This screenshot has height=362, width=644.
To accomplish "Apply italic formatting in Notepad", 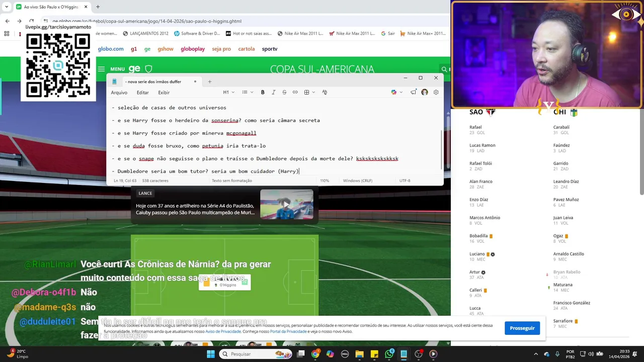I will (273, 93).
